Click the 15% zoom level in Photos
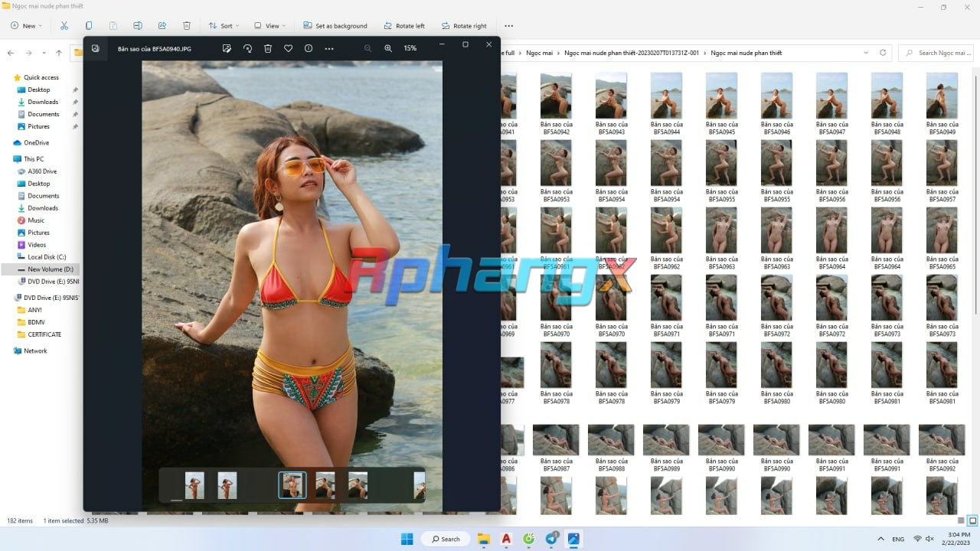This screenshot has height=551, width=980. tap(410, 48)
